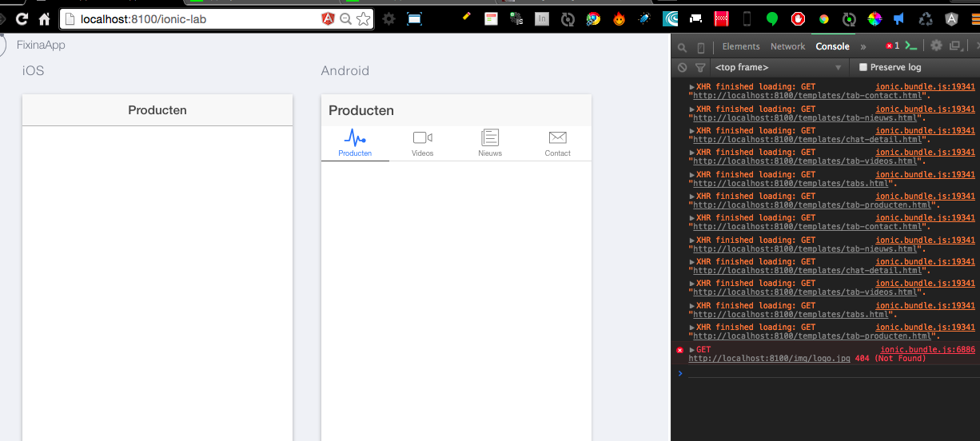Image resolution: width=980 pixels, height=441 pixels.
Task: Toggle DevTools device mode phone icon
Action: pyautogui.click(x=701, y=47)
